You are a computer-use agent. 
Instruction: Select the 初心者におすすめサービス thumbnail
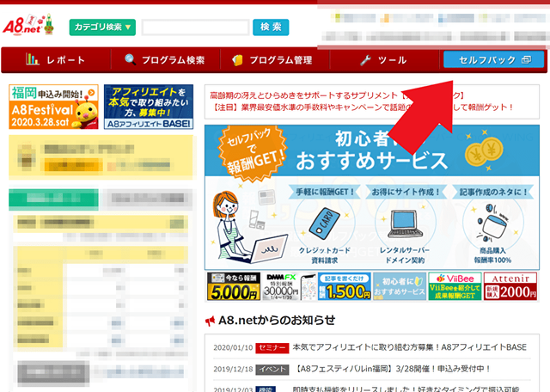(x=400, y=286)
